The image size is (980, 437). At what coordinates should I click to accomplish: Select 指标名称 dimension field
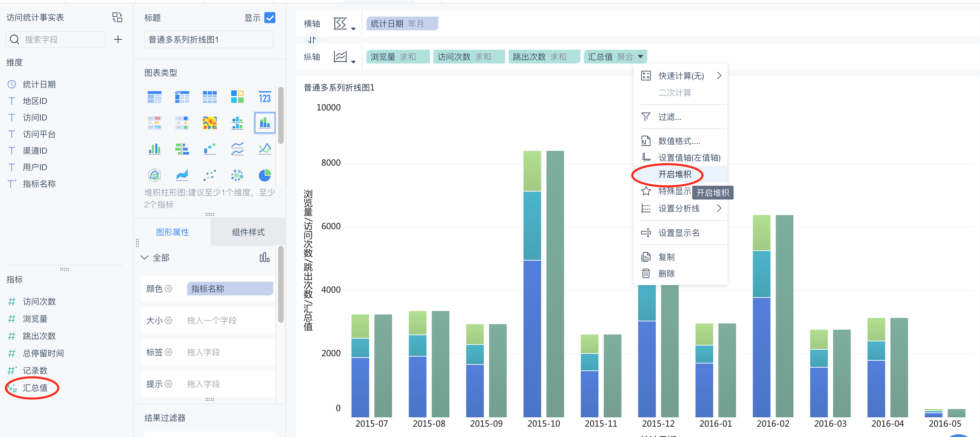click(39, 184)
